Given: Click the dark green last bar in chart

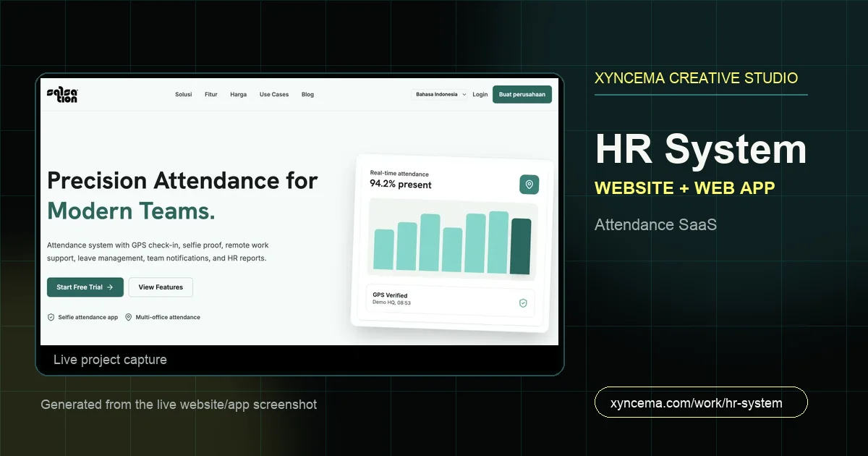Looking at the screenshot, I should pos(520,246).
